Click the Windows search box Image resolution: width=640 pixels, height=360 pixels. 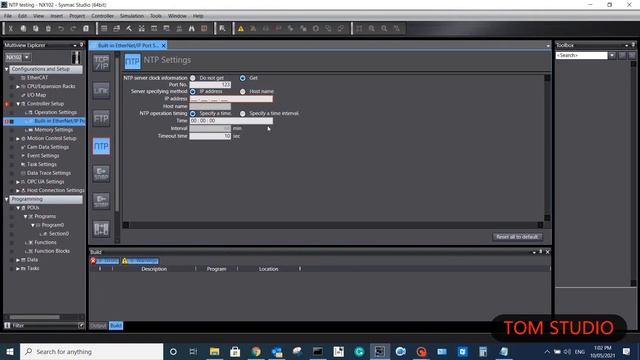click(91, 351)
